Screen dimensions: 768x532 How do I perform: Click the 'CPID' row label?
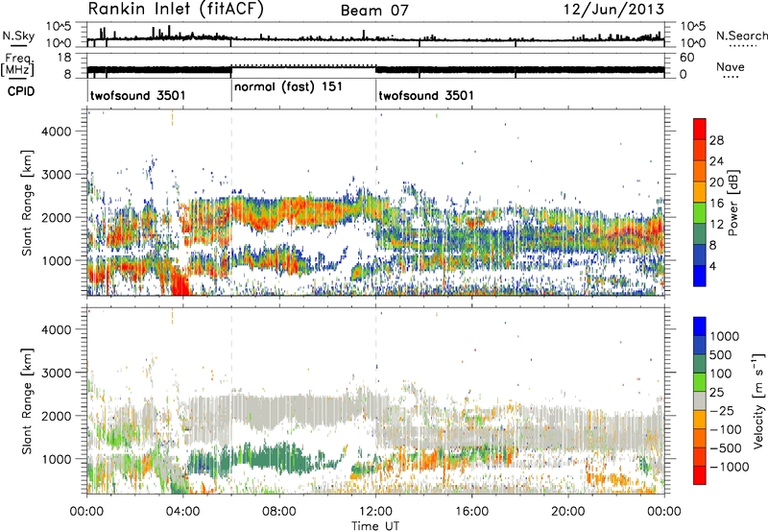click(21, 91)
